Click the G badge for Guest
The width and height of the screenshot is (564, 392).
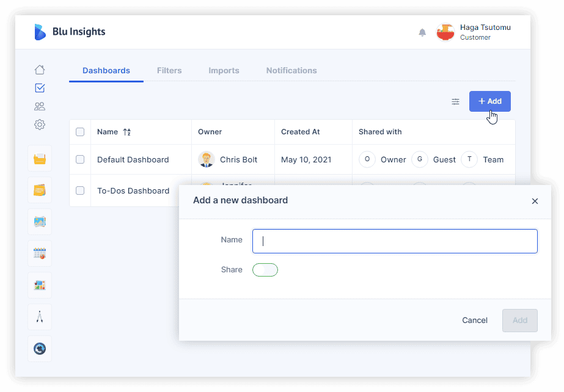pos(420,159)
